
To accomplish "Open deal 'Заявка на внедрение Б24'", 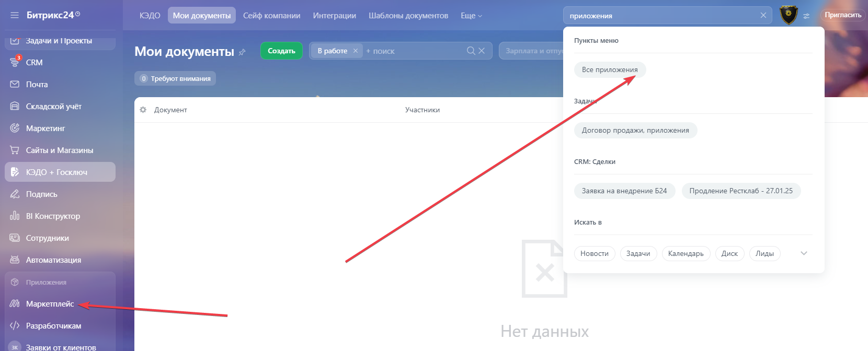I will (624, 191).
